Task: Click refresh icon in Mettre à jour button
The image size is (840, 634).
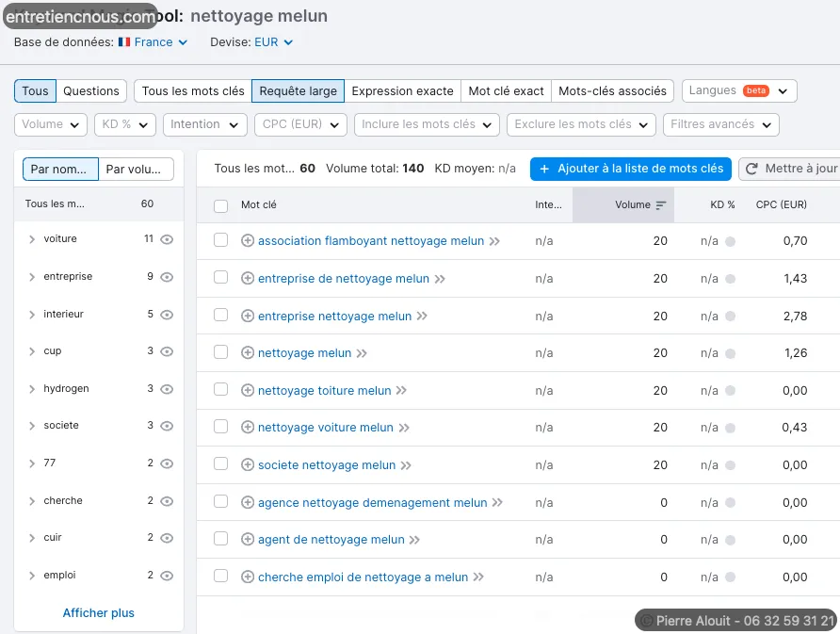Action: pyautogui.click(x=752, y=169)
